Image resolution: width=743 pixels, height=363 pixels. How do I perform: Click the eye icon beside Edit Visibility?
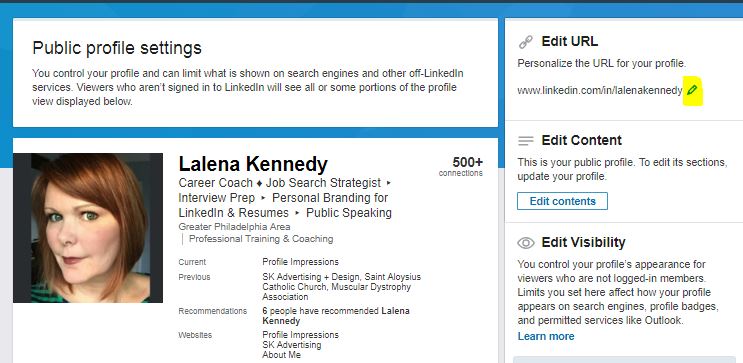click(526, 243)
